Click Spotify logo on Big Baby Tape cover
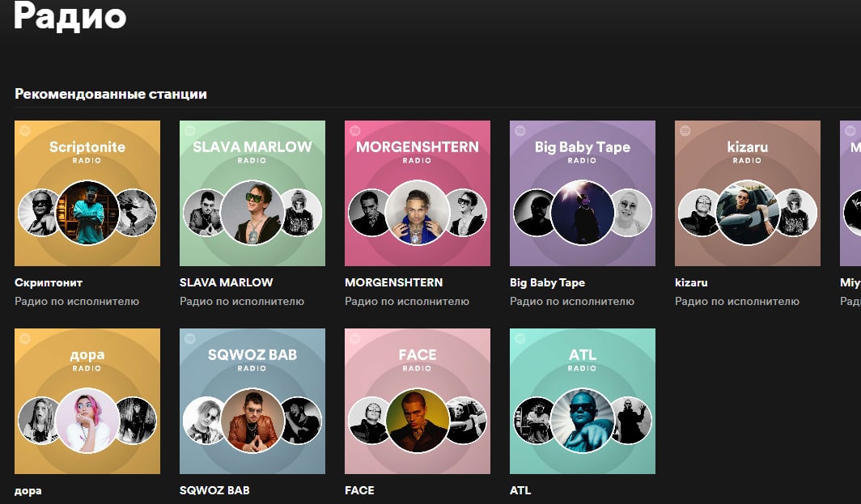861x504 pixels. (520, 131)
